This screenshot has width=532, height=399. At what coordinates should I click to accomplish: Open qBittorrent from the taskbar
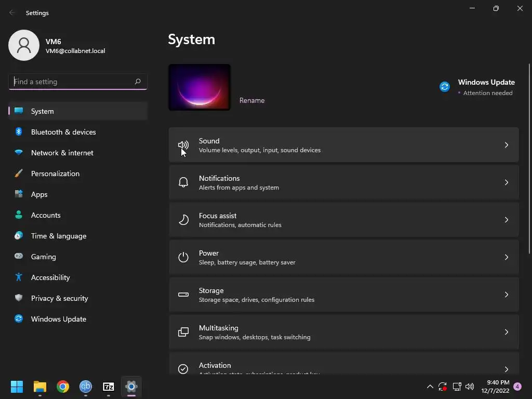(x=86, y=387)
